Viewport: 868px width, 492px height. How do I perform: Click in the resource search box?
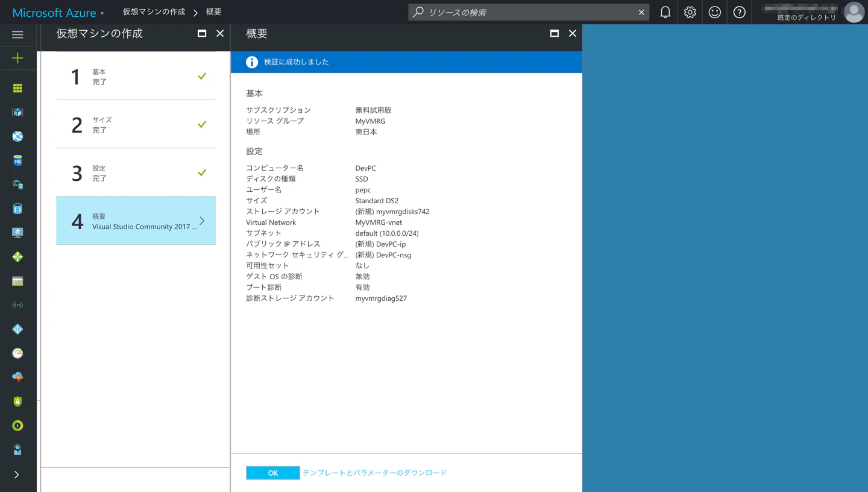click(x=529, y=12)
